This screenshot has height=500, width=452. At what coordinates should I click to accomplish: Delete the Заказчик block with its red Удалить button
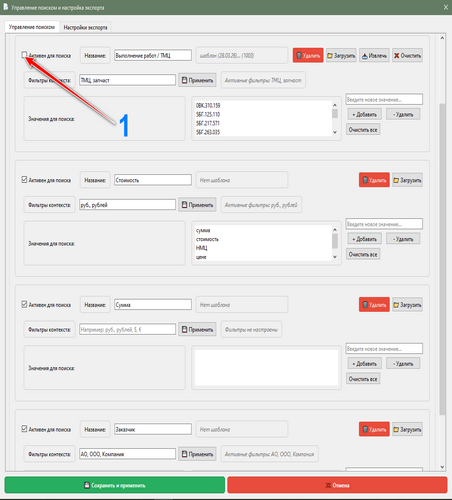(374, 429)
